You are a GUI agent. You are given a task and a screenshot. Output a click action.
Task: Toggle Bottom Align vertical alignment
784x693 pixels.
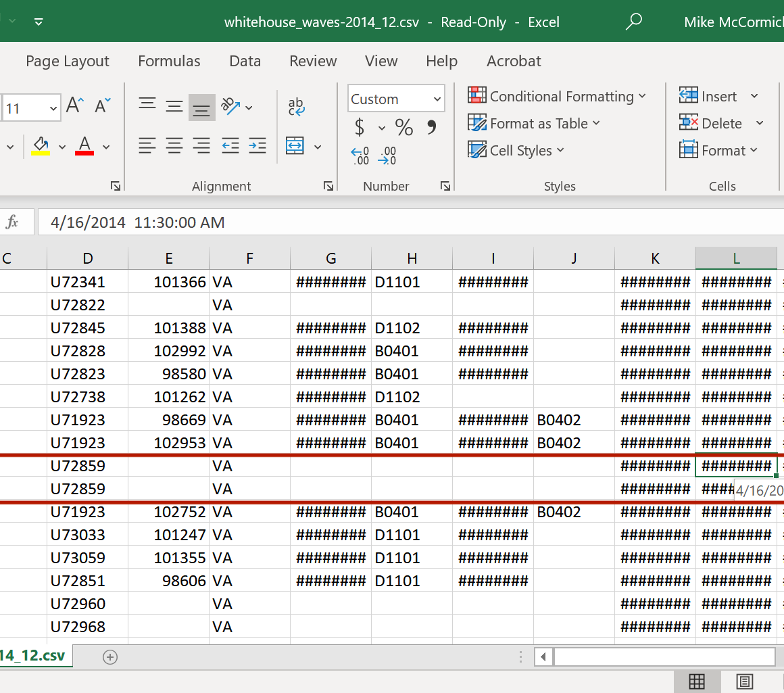tap(201, 107)
